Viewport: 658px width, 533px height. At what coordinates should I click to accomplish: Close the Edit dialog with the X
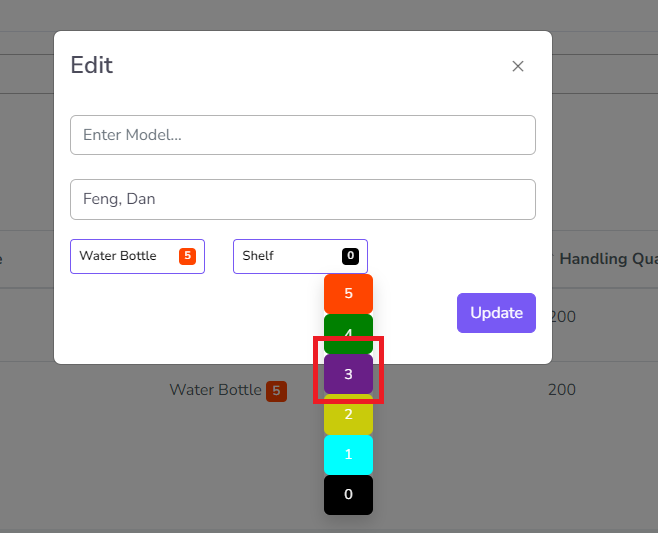click(518, 66)
